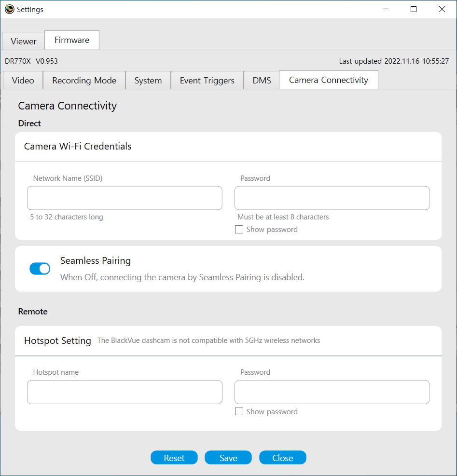457x476 pixels.
Task: Select the Firmware tab
Action: coord(72,40)
